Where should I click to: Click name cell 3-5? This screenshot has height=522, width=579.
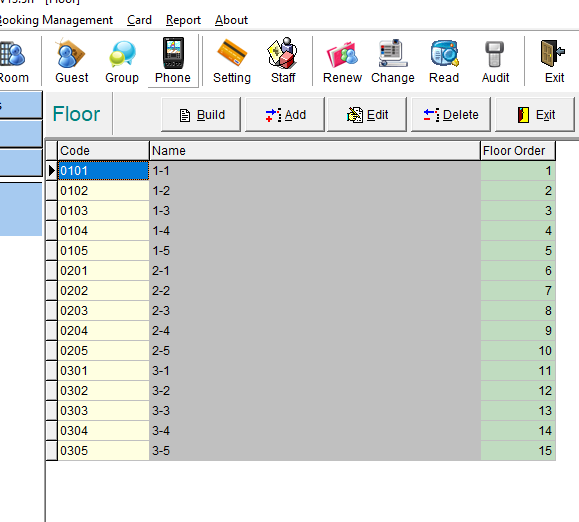pyautogui.click(x=315, y=450)
